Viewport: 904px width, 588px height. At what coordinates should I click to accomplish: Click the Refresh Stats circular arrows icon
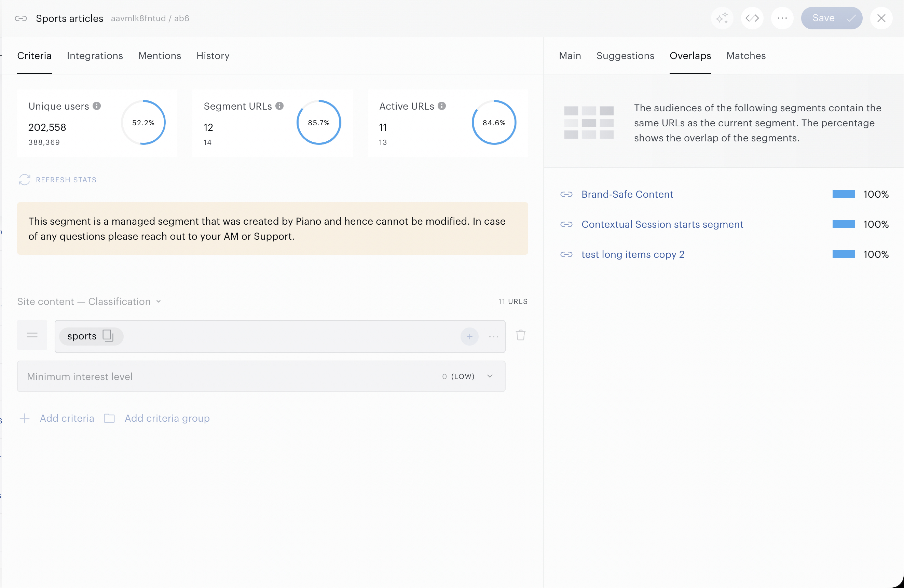pos(24,180)
